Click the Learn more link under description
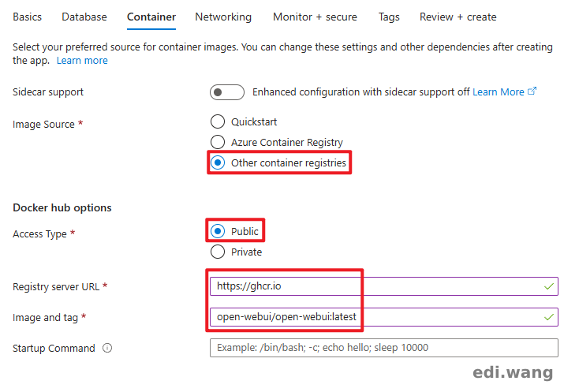564x392 pixels. pyautogui.click(x=82, y=61)
